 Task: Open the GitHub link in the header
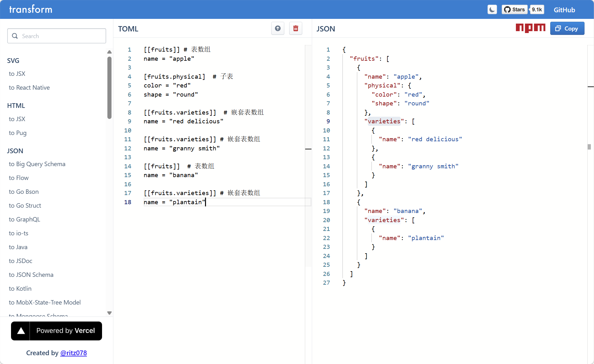564,10
